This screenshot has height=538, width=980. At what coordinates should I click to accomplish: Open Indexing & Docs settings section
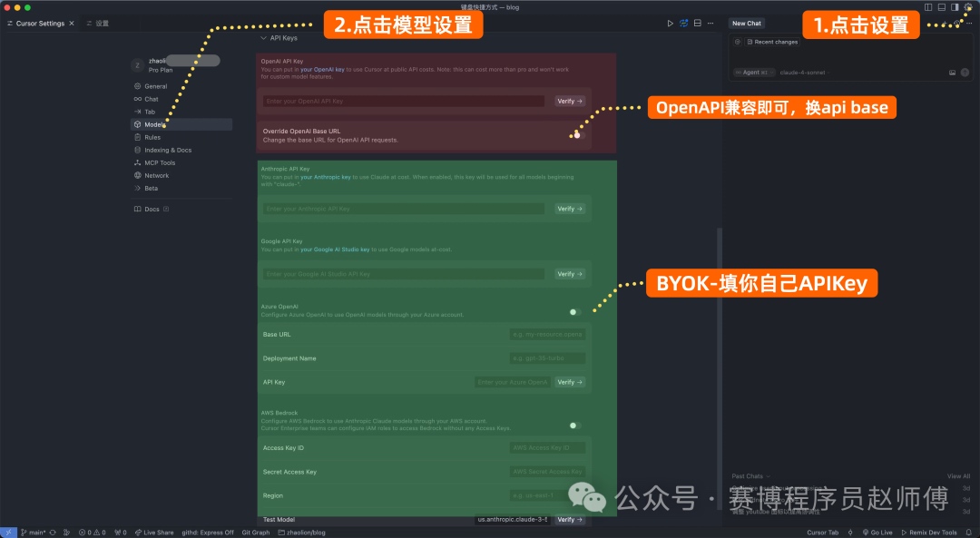pyautogui.click(x=181, y=150)
